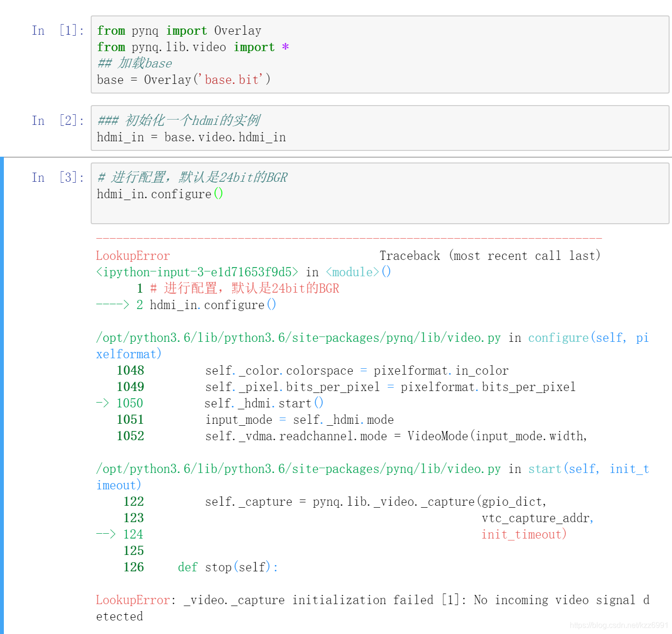Click traceback line 1051 input_mode
This screenshot has height=634, width=672.
[255, 420]
